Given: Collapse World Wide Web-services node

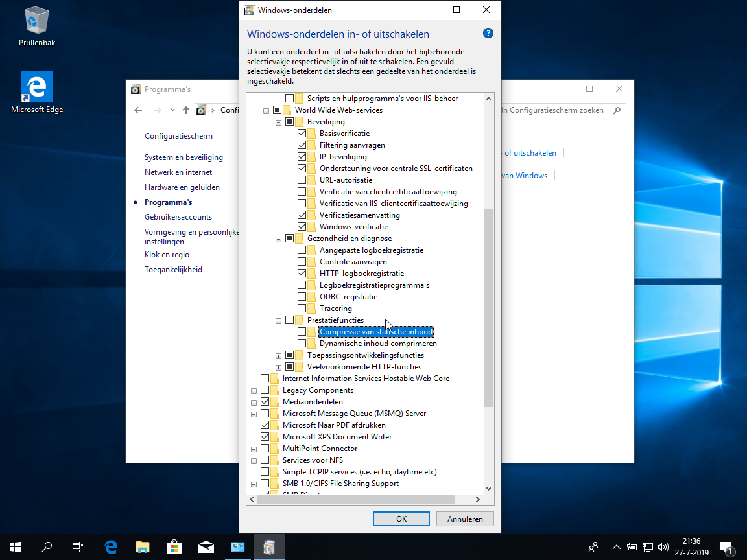Looking at the screenshot, I should pos(266,110).
